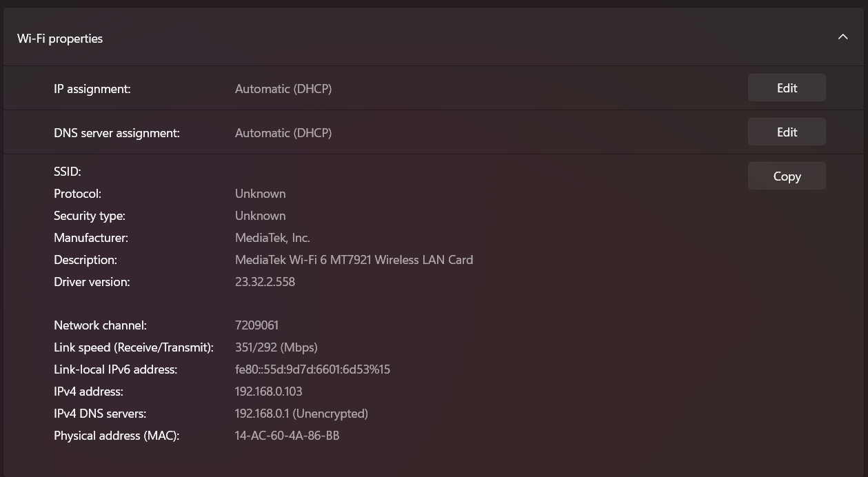Click the Physical address (MAC) label

(117, 436)
